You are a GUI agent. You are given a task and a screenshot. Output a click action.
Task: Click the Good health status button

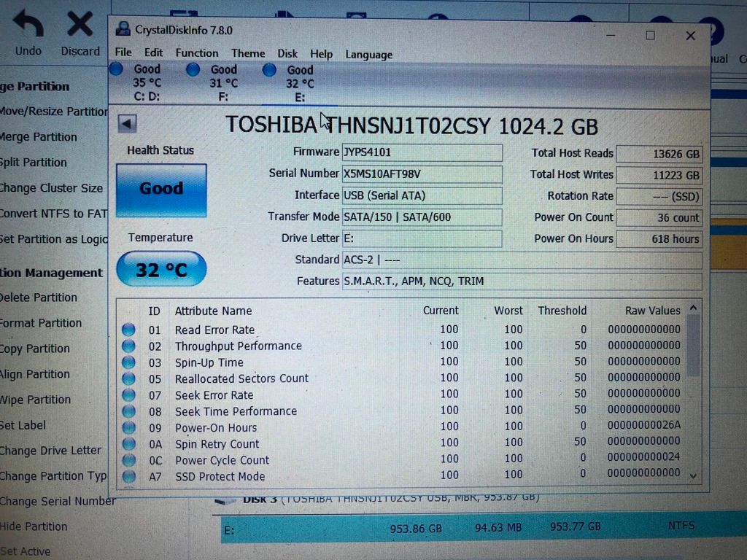click(161, 190)
